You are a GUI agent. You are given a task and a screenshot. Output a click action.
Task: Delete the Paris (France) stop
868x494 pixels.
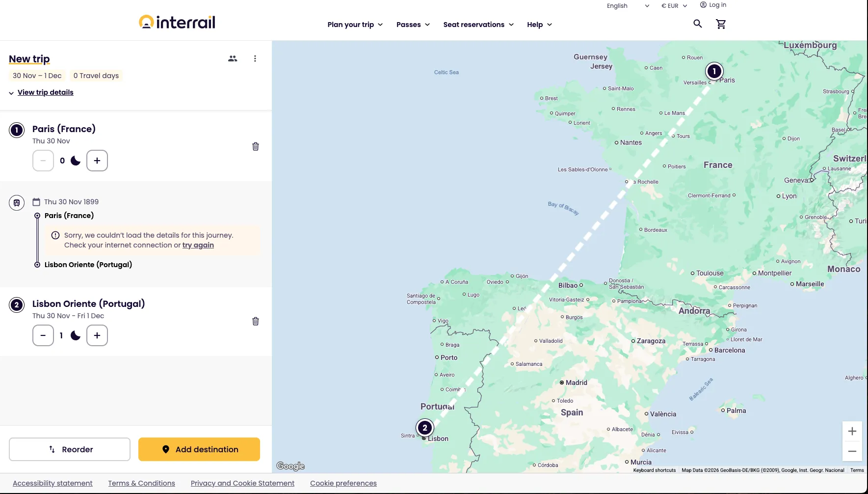256,146
